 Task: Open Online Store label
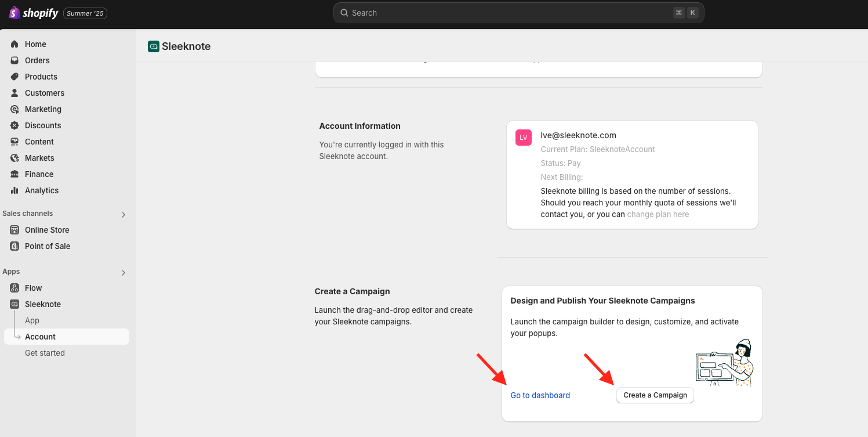click(x=47, y=230)
